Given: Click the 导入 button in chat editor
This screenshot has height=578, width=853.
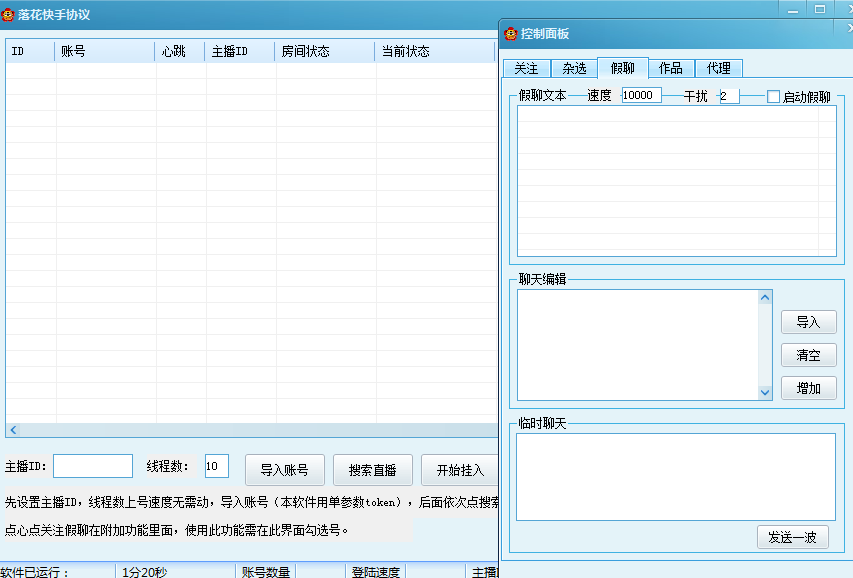Looking at the screenshot, I should pos(808,322).
